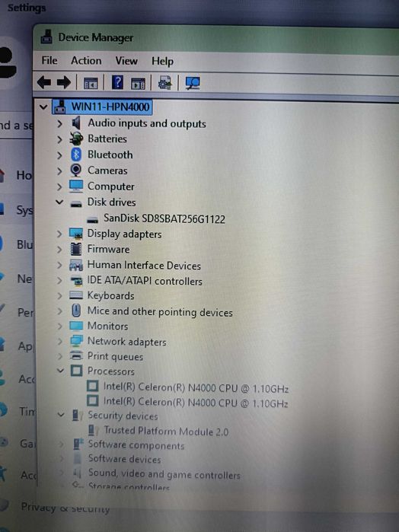Viewport: 399px width, 532px height.
Task: Click Mice and other pointing devices label
Action: point(160,311)
